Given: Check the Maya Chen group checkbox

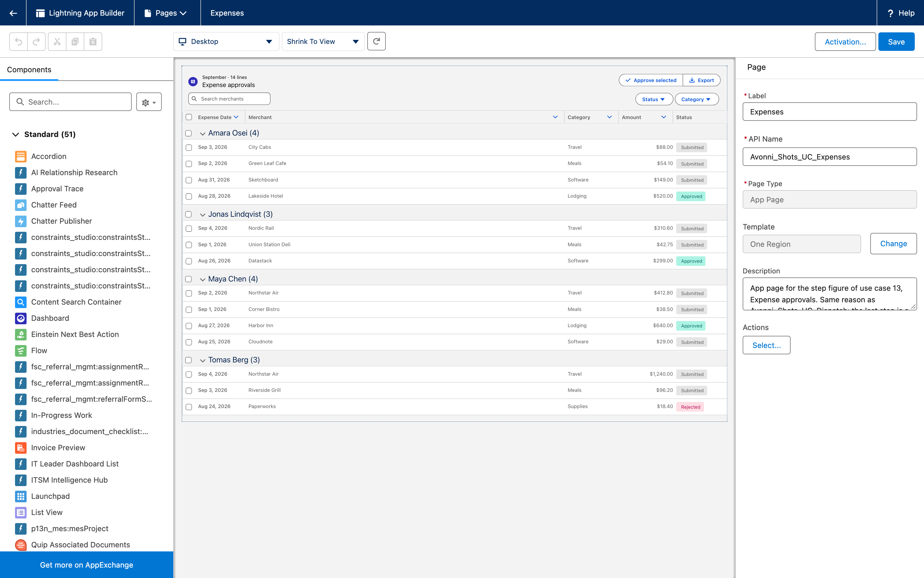Looking at the screenshot, I should (x=189, y=279).
